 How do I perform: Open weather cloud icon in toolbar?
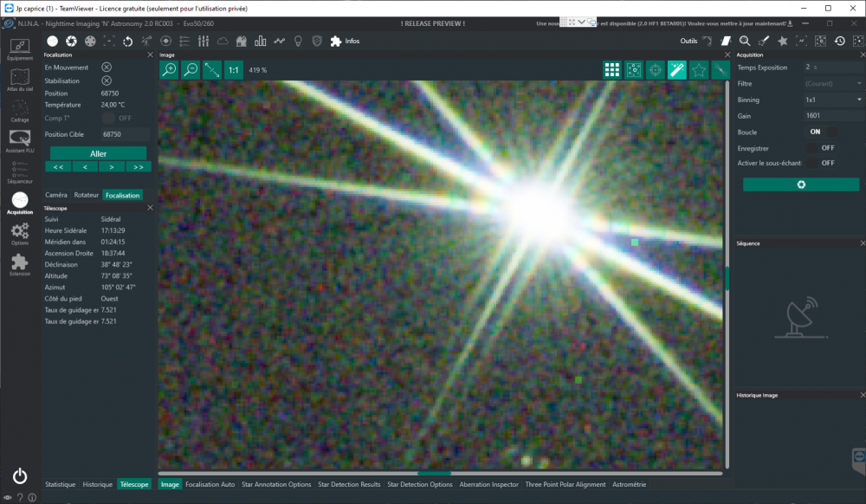click(223, 41)
